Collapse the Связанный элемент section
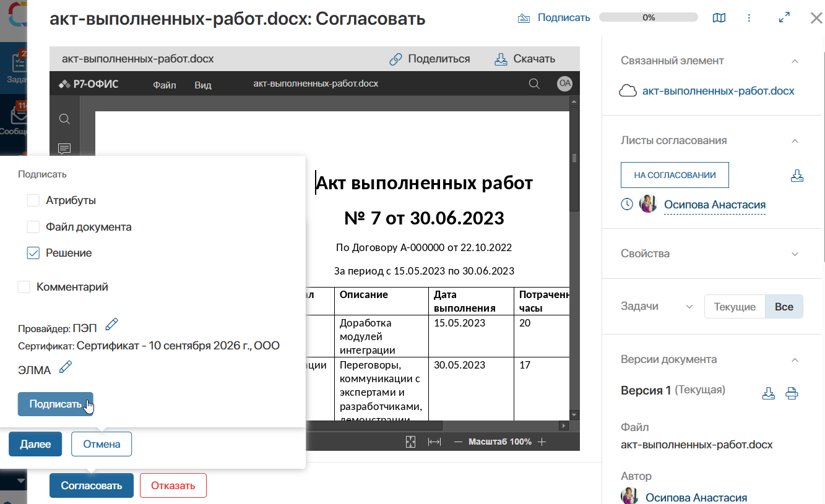 point(795,61)
